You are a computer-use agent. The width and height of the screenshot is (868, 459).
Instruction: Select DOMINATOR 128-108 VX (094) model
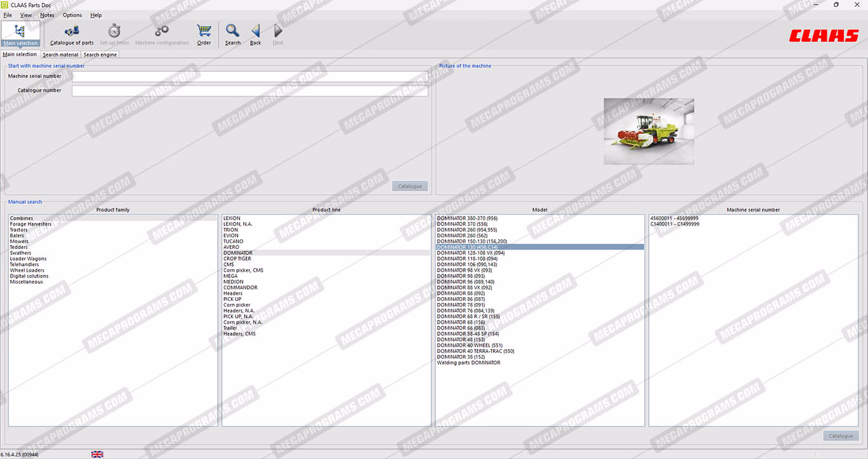540,253
